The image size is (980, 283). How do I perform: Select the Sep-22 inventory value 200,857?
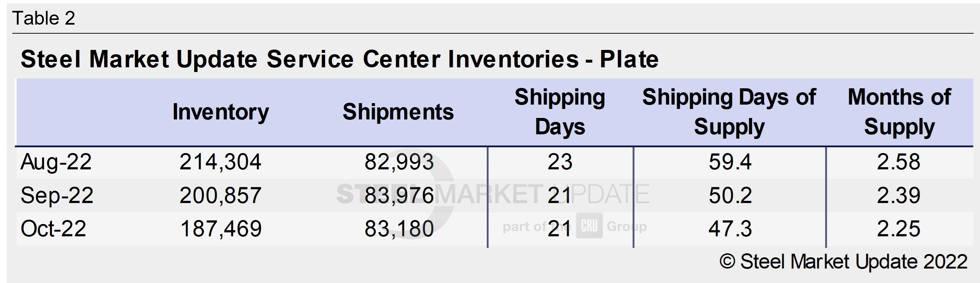point(220,195)
